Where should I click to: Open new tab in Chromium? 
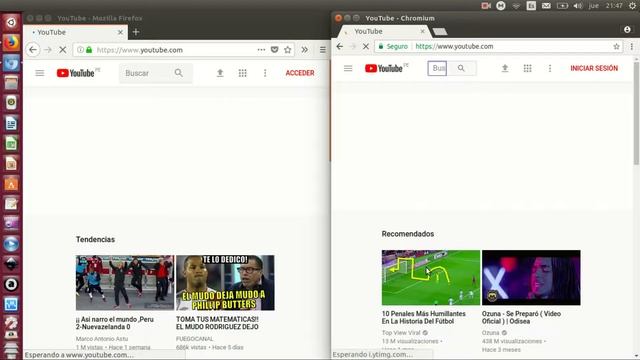pos(440,31)
